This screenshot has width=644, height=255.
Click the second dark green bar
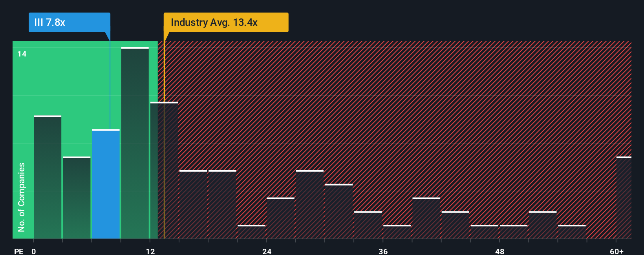tap(77, 198)
